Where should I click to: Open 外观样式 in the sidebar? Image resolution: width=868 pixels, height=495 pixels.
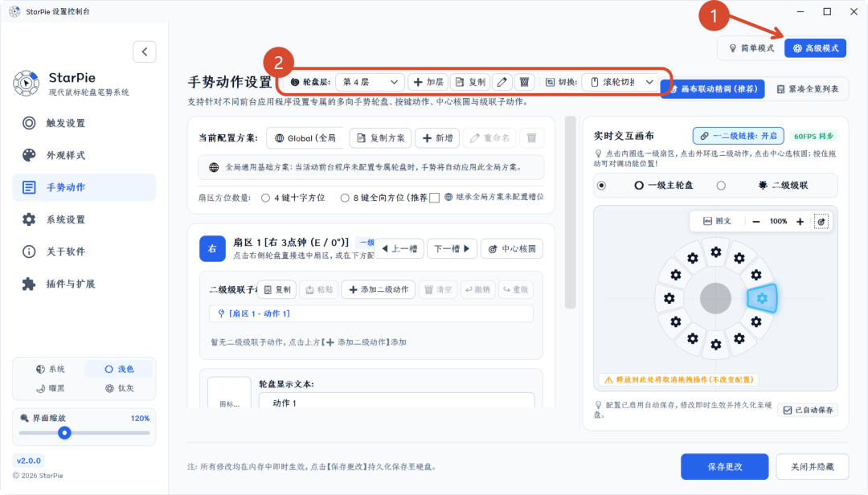point(84,155)
